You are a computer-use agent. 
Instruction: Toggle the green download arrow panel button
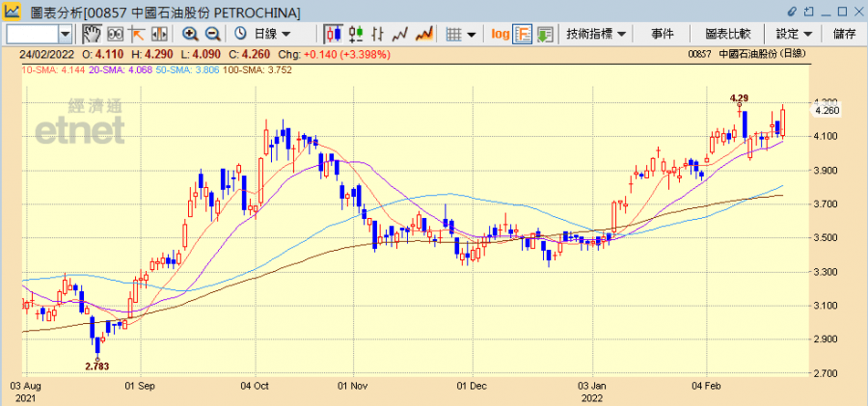pyautogui.click(x=545, y=34)
